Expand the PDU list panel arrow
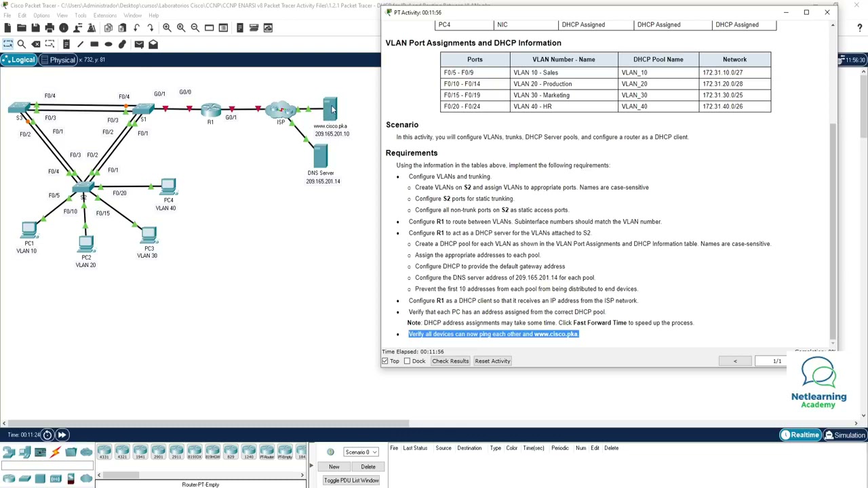Viewport: 868px width, 488px height. [x=311, y=466]
